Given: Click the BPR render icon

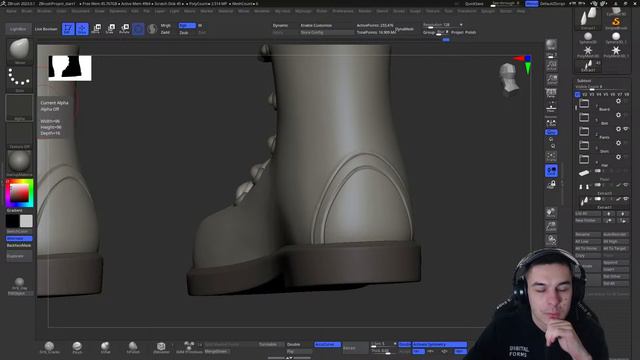Looking at the screenshot, I should click(551, 44).
